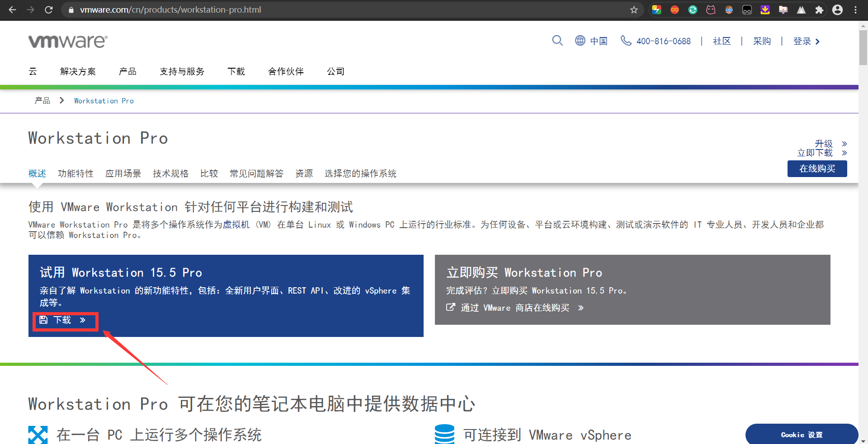Click the blue multi-OS window icon

click(x=38, y=434)
